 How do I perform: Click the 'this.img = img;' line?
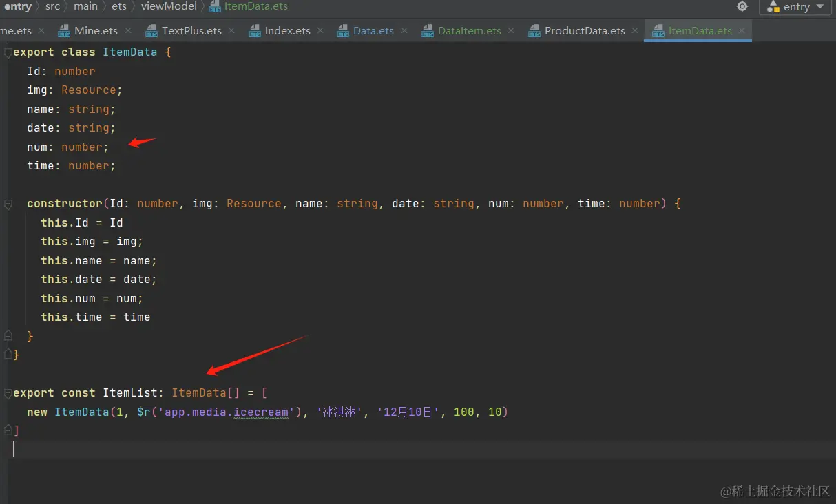(x=92, y=242)
